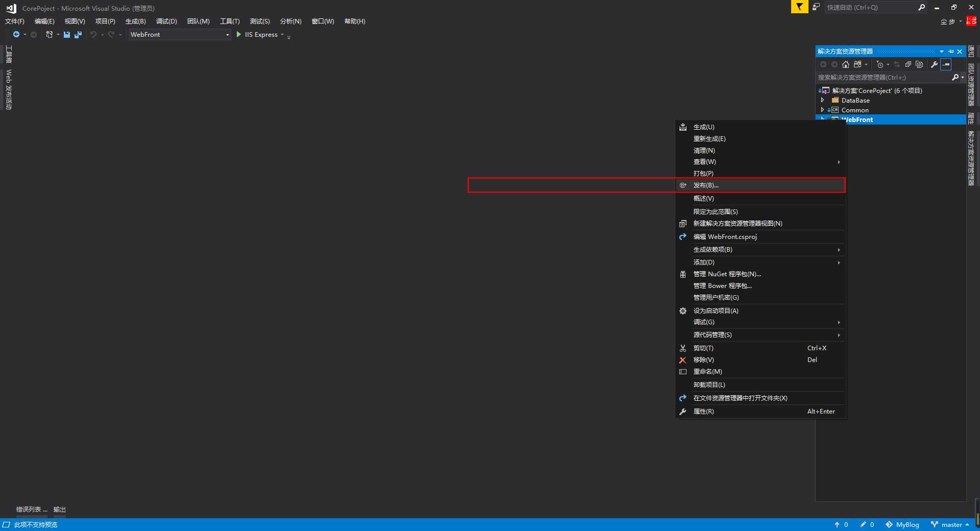Open the Web 发布活动 side tab
Viewport: 980px width, 531px height.
(x=9, y=90)
